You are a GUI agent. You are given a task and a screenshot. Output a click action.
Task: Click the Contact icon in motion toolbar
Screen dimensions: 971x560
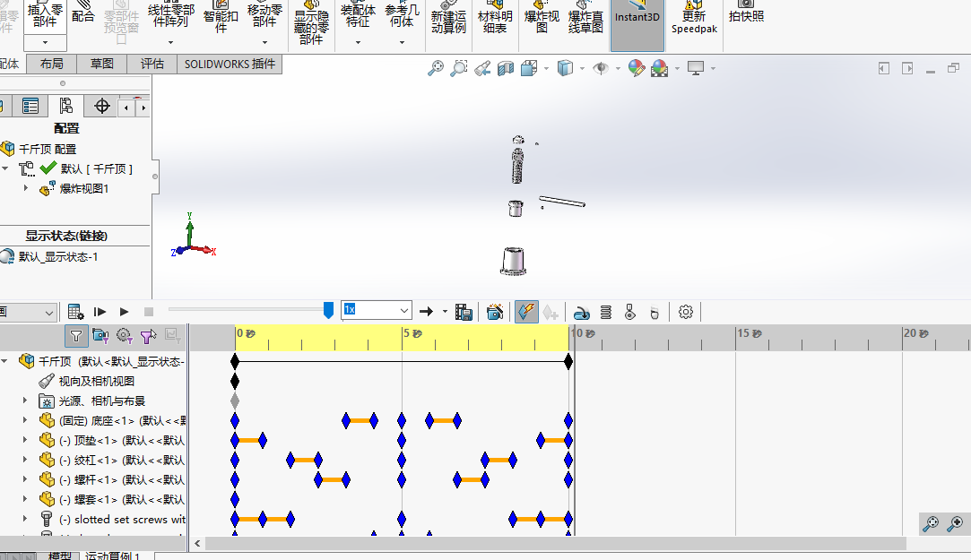pos(630,313)
